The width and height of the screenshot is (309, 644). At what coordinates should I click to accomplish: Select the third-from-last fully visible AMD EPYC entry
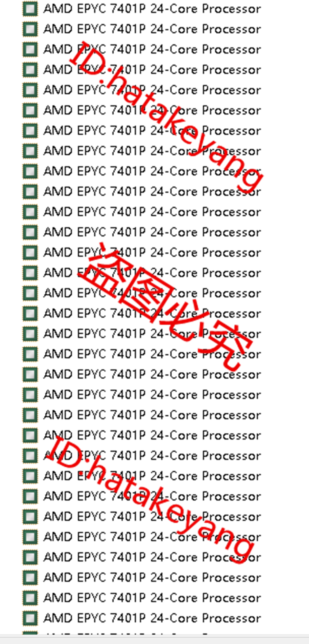152,577
